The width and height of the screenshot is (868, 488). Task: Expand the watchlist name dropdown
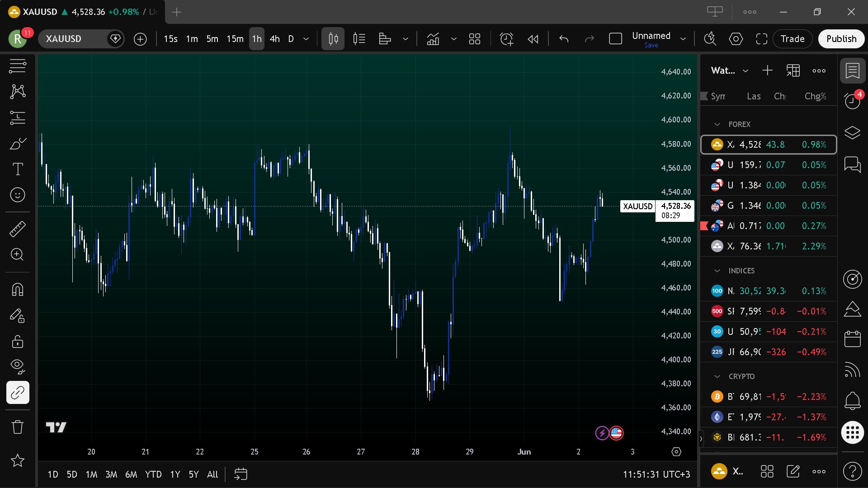pos(745,70)
